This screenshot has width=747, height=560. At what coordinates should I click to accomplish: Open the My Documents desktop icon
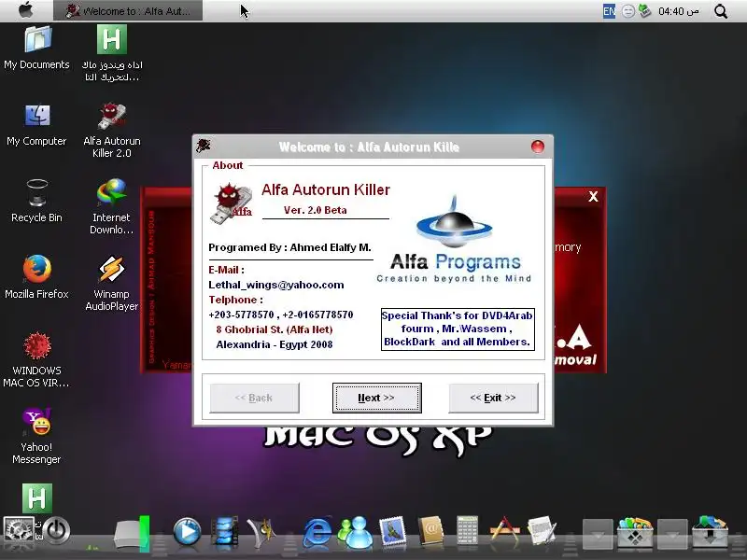tap(37, 48)
